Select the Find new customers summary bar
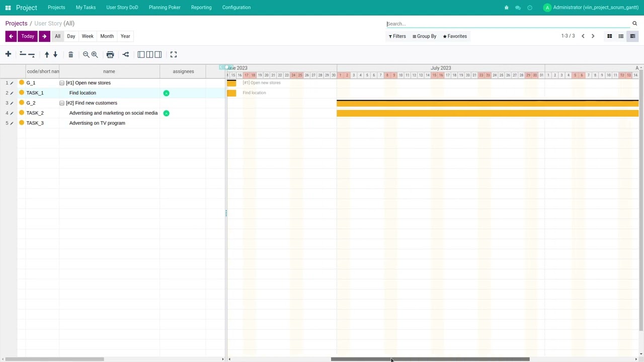The width and height of the screenshot is (644, 362). pos(488,103)
